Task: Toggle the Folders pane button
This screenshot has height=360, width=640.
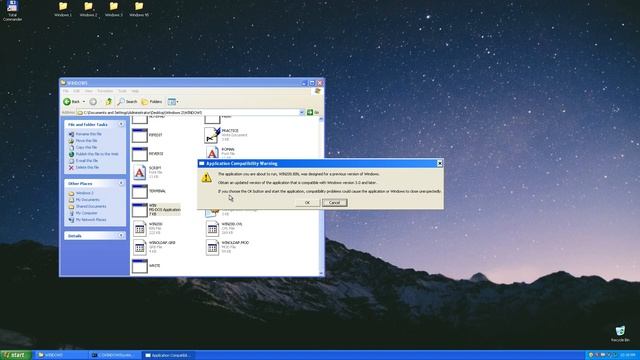Action: tap(152, 102)
